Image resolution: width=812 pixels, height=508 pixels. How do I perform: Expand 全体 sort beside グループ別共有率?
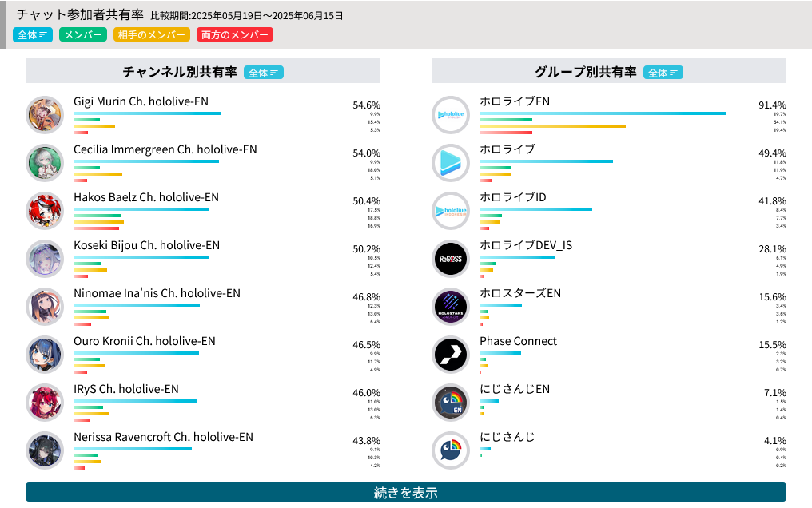(663, 73)
